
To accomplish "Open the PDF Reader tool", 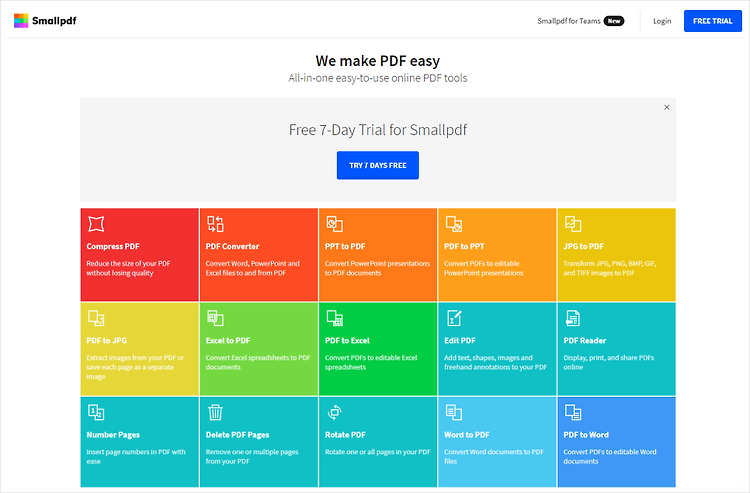I will (x=617, y=349).
